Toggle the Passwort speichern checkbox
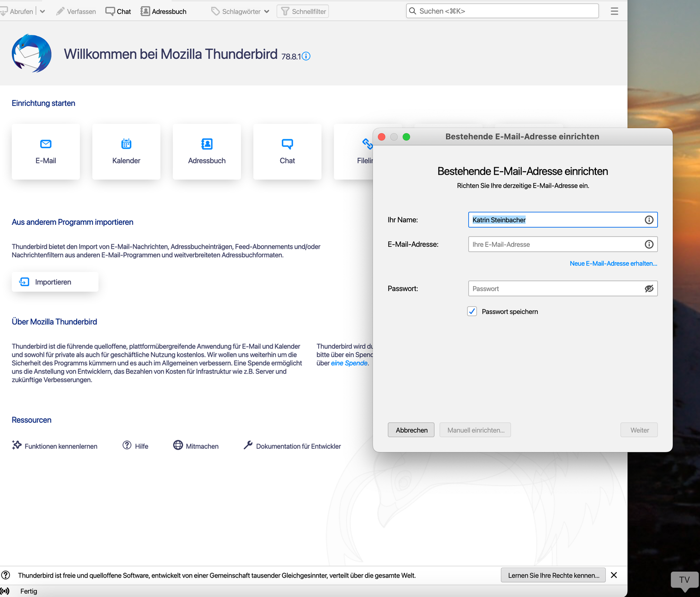The width and height of the screenshot is (700, 597). coord(472,311)
